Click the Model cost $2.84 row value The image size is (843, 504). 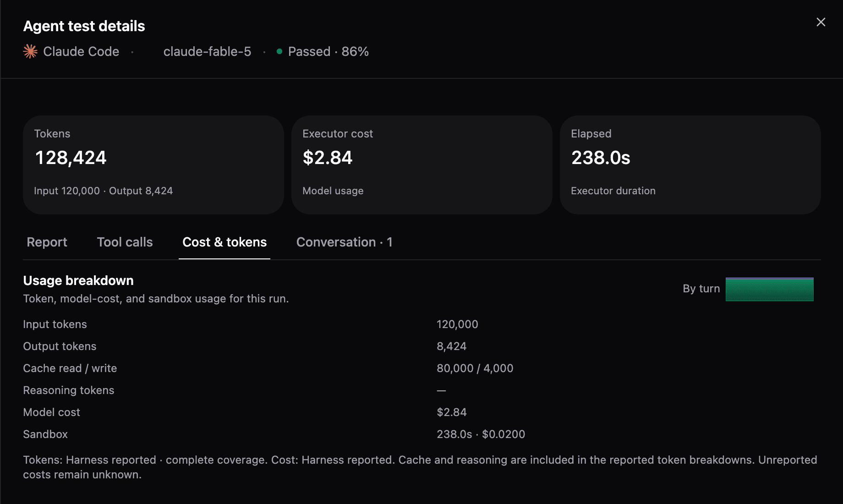pos(451,412)
